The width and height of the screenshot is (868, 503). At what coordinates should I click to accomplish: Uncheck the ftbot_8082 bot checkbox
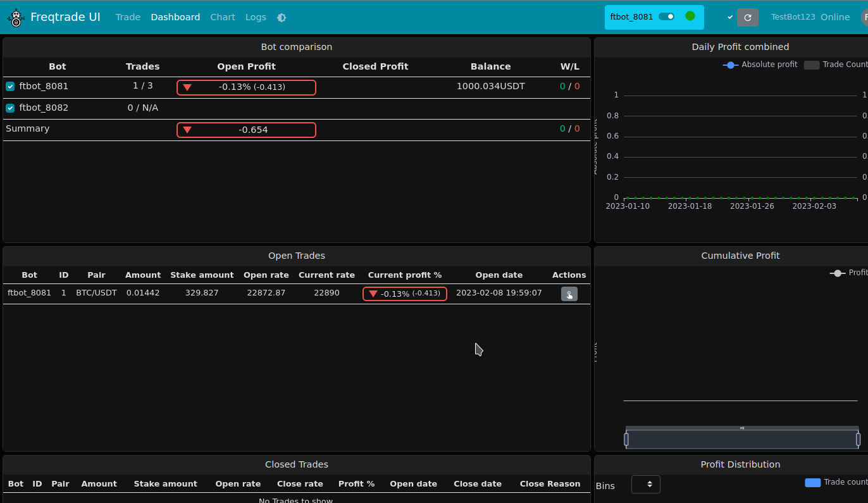click(x=10, y=108)
